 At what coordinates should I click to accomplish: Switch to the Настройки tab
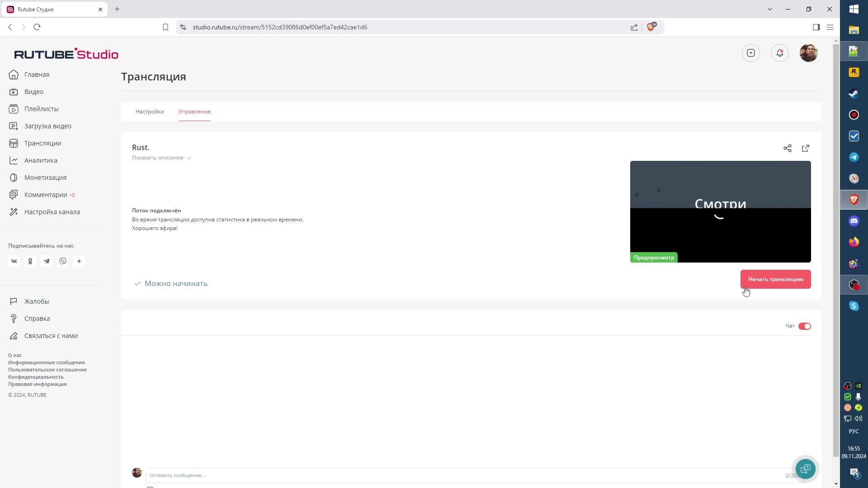(x=150, y=112)
